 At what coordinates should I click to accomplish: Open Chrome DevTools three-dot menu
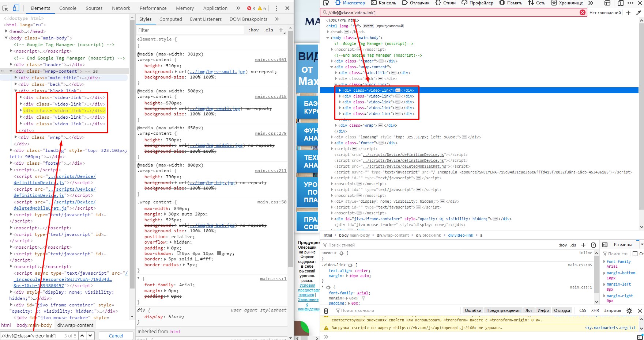click(276, 8)
